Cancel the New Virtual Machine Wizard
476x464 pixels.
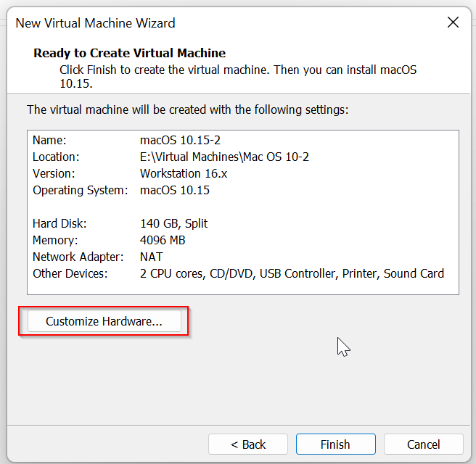[x=423, y=444]
